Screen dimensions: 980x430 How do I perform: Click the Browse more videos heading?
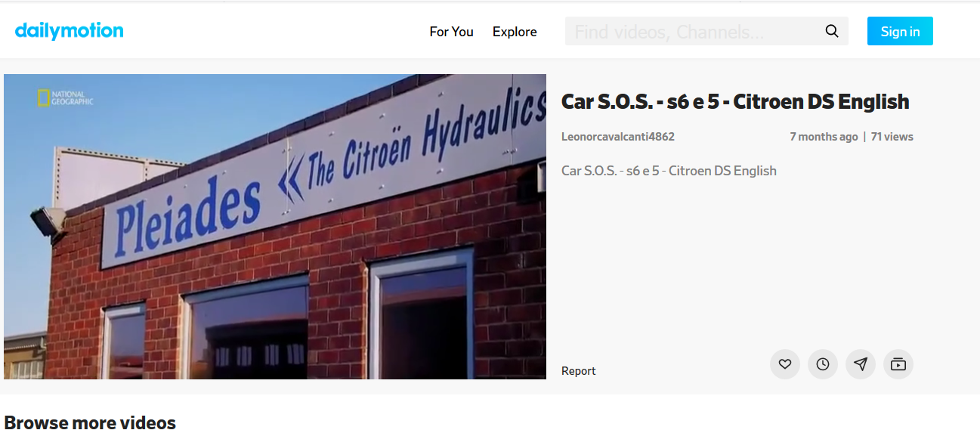click(x=90, y=422)
